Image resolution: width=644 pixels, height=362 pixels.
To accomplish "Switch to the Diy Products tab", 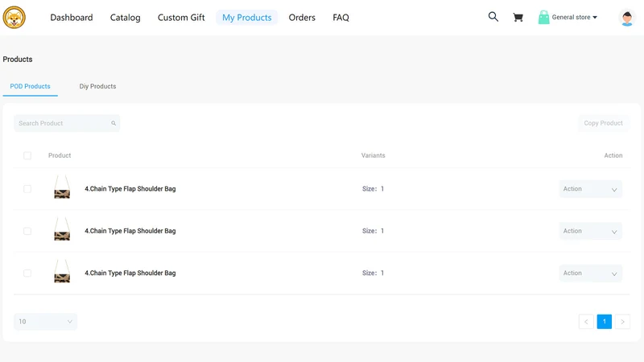I will pos(97,86).
